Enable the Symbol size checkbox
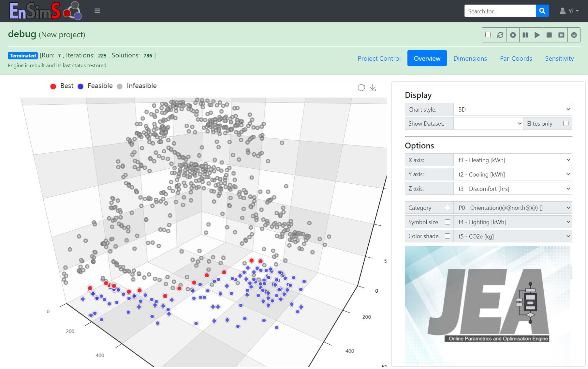Screen dimensions: 588x369 (448, 222)
